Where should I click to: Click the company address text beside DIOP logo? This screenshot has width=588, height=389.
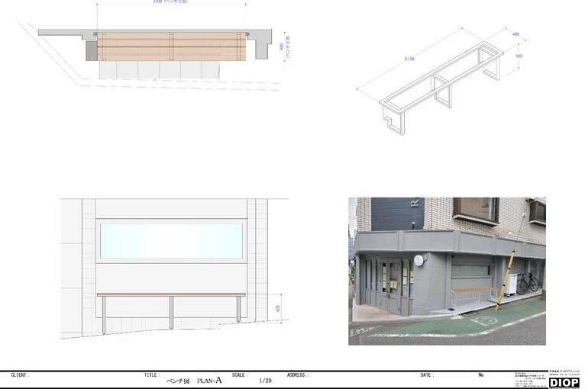click(x=531, y=379)
